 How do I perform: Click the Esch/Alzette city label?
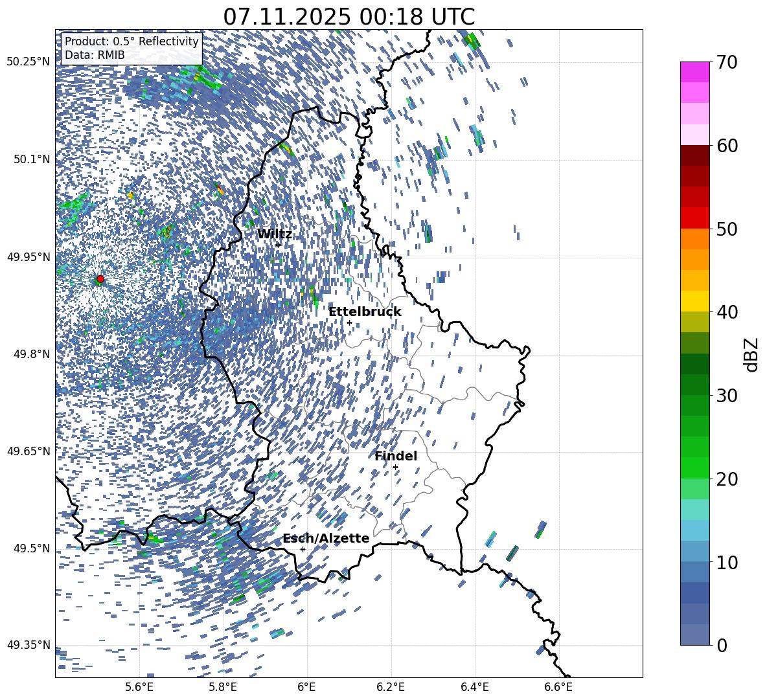pos(326,538)
